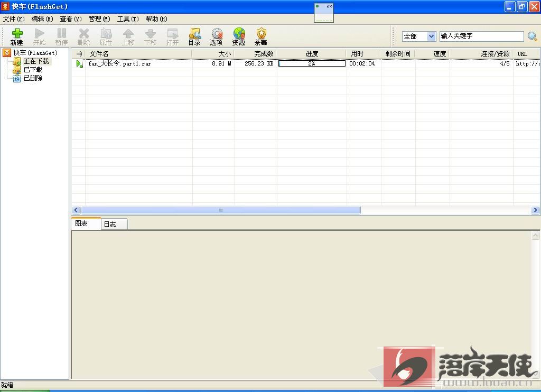541x392 pixels.
Task: Open the 工具(T) menu
Action: pos(128,19)
